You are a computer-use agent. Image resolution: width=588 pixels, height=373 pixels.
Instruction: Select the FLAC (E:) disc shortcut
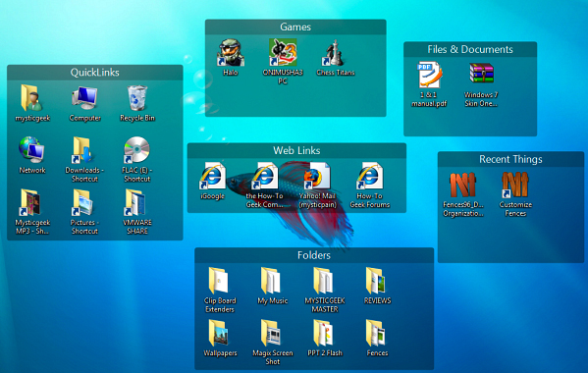pyautogui.click(x=136, y=150)
